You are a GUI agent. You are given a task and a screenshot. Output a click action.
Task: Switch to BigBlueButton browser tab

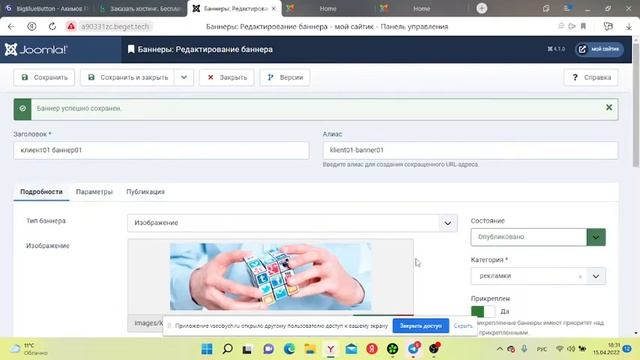pos(47,8)
